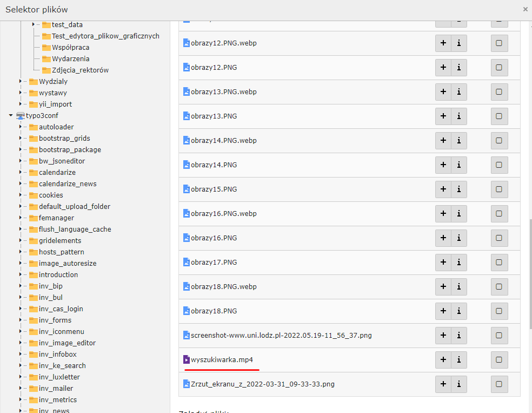The height and width of the screenshot is (413, 532).
Task: Select the Zdjęcia_rektorów folder
Action: tap(81, 70)
